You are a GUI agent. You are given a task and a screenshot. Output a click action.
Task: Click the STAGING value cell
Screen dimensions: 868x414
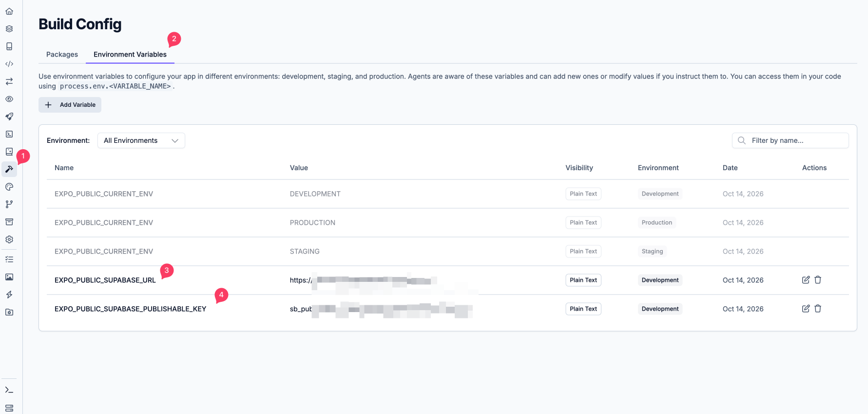[305, 252]
